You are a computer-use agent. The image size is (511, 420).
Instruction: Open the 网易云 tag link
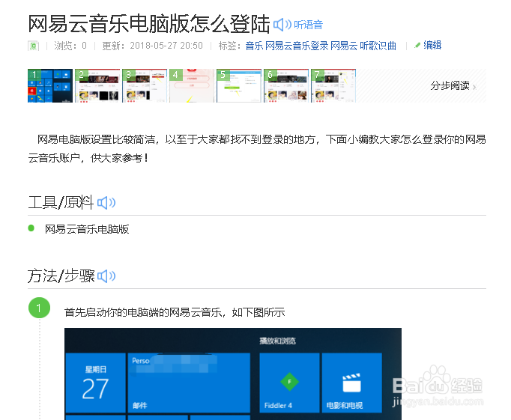click(x=344, y=46)
